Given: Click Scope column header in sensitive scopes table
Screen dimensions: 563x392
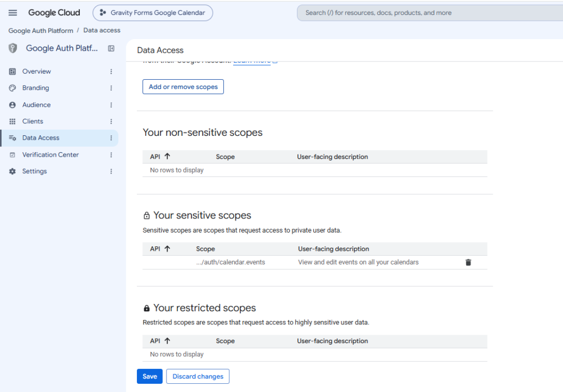Looking at the screenshot, I should coord(206,249).
